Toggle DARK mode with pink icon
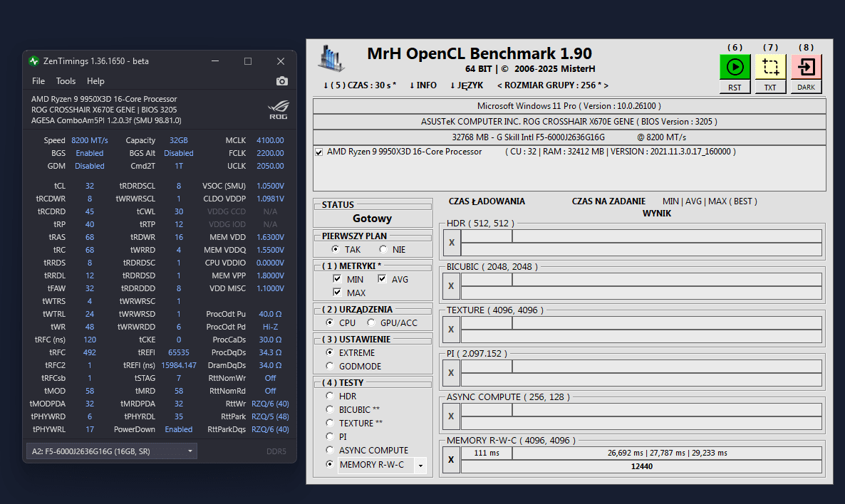The width and height of the screenshot is (845, 504). 807,68
